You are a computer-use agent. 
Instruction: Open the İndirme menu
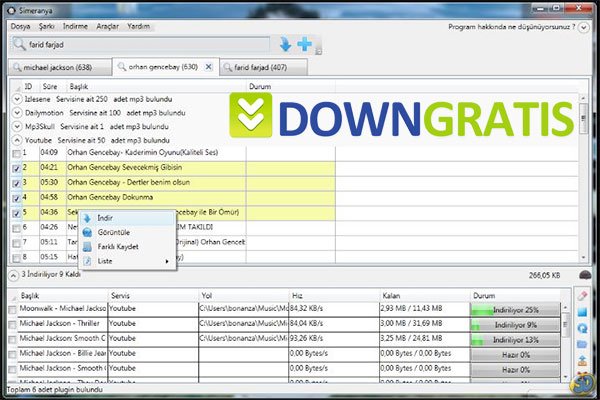coord(75,26)
